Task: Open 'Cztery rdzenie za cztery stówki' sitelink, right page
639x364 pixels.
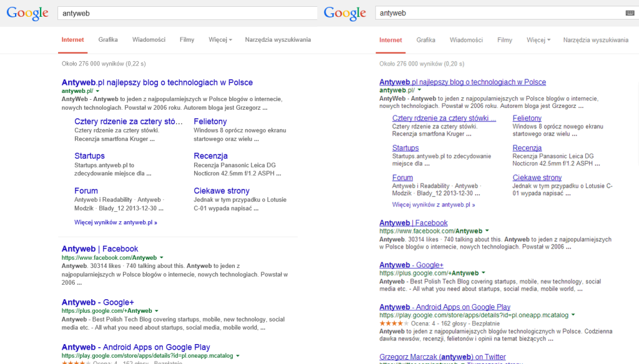Action: pos(444,118)
